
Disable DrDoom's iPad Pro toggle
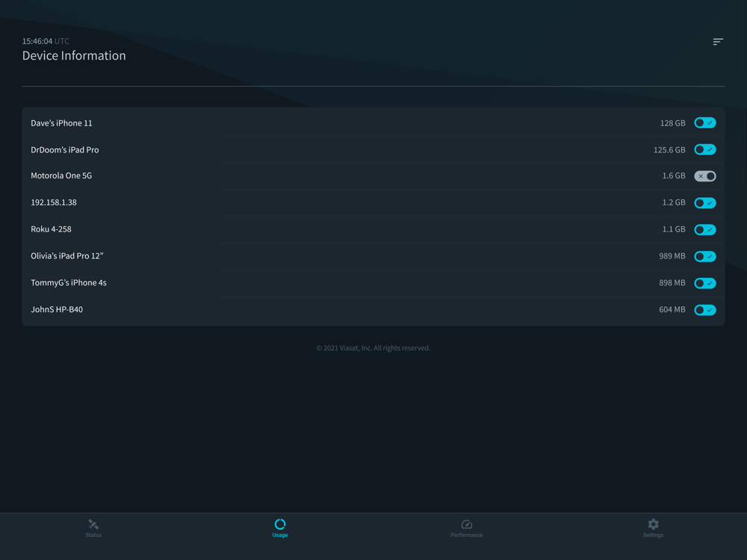(x=704, y=149)
